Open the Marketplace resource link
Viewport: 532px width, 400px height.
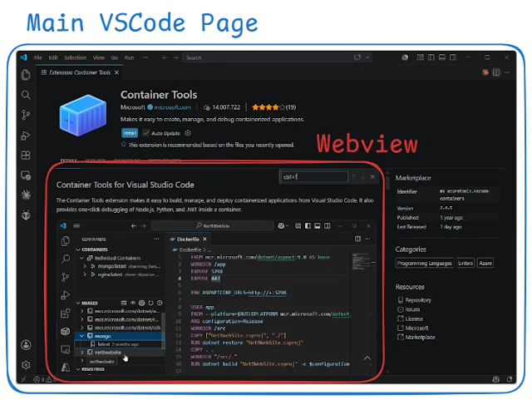420,337
